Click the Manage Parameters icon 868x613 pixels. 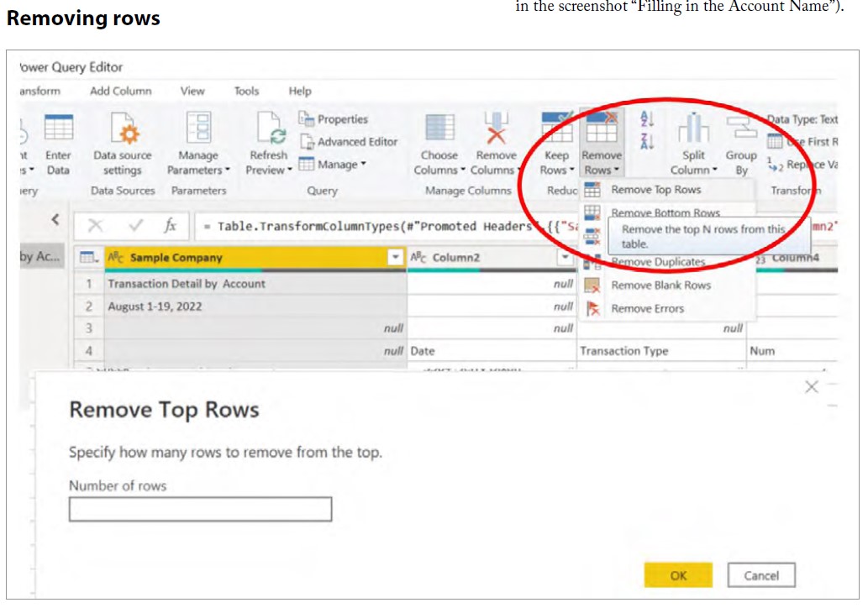(x=199, y=128)
